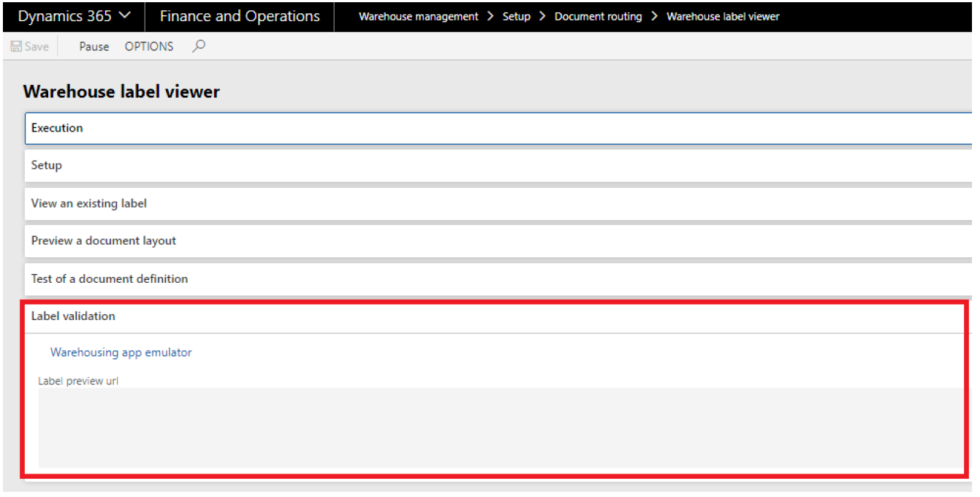Click the Save disk icon
The height and width of the screenshot is (497, 980).
click(x=16, y=47)
